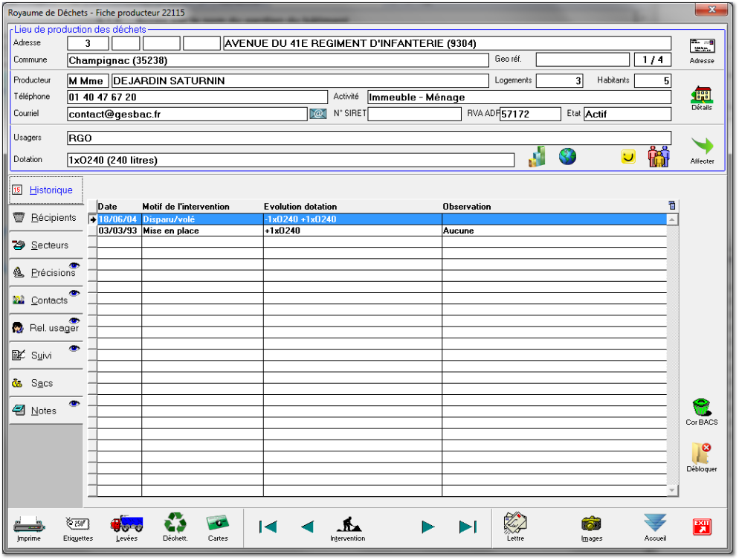Open the Secteurs tab

pyautogui.click(x=46, y=245)
